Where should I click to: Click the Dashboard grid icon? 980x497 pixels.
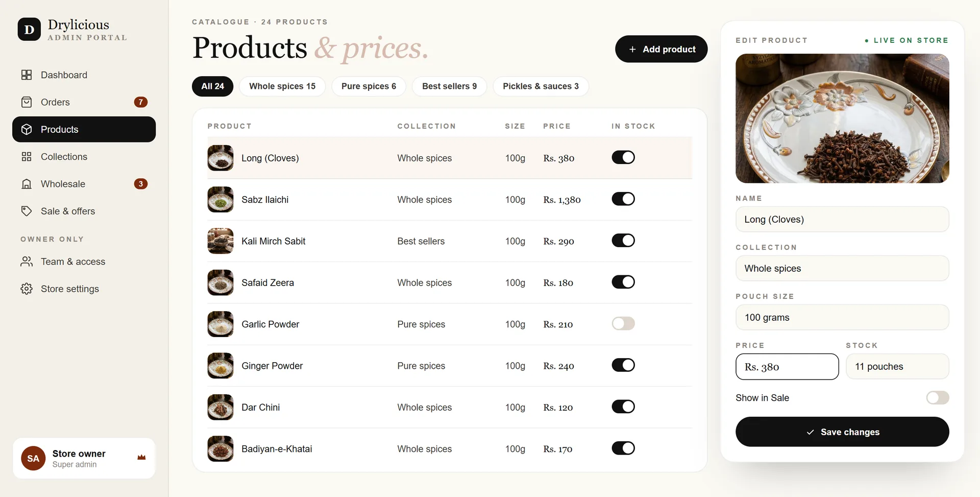click(x=27, y=75)
